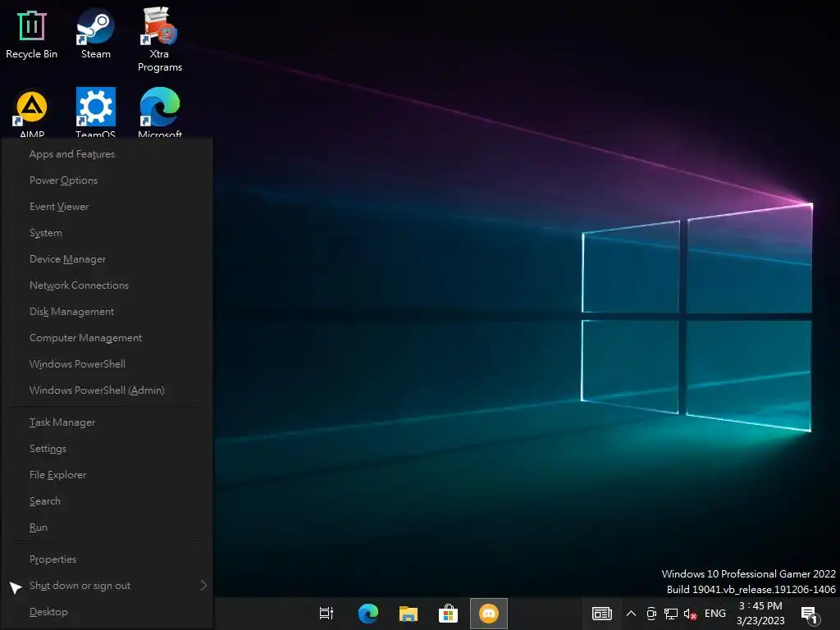Screen dimensions: 840x630
Task: Click the orange chat app on taskbar
Action: tap(489, 614)
